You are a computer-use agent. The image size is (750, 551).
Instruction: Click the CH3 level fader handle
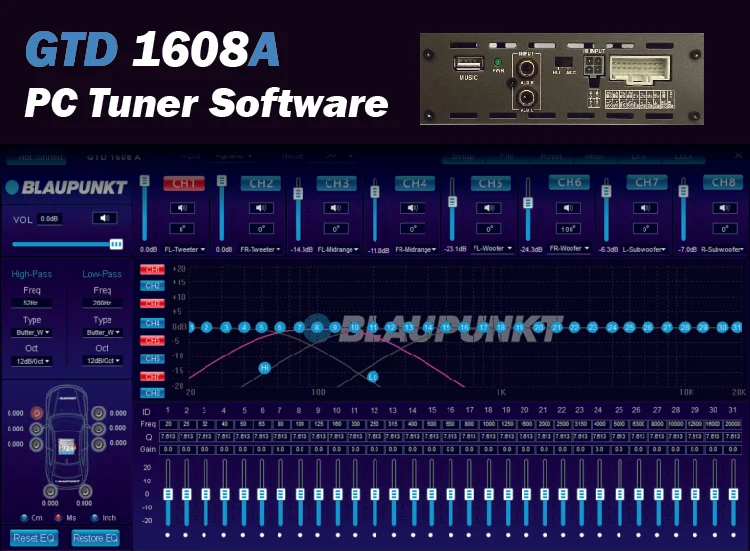(x=298, y=193)
